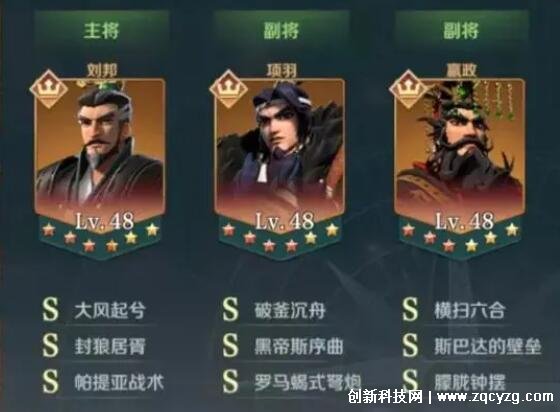This screenshot has width=560, height=412.
Task: Click the crown badge on 嬴政's card
Action: [x=409, y=89]
